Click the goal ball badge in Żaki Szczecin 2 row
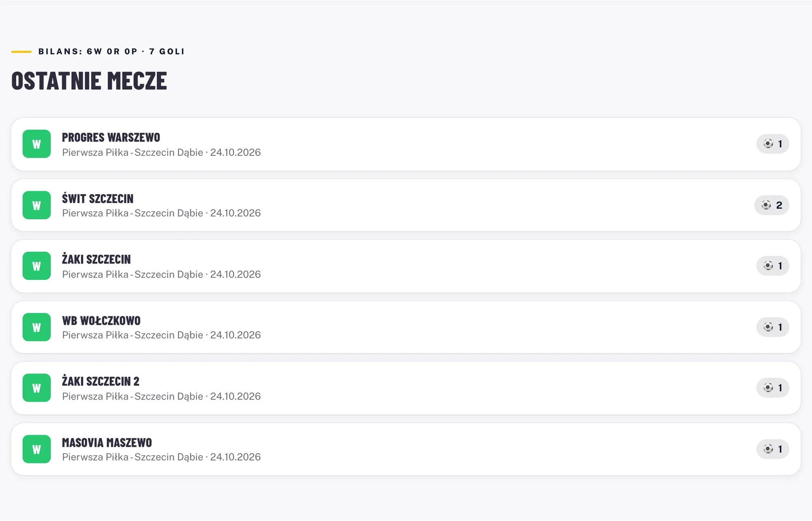The image size is (812, 521). point(773,388)
